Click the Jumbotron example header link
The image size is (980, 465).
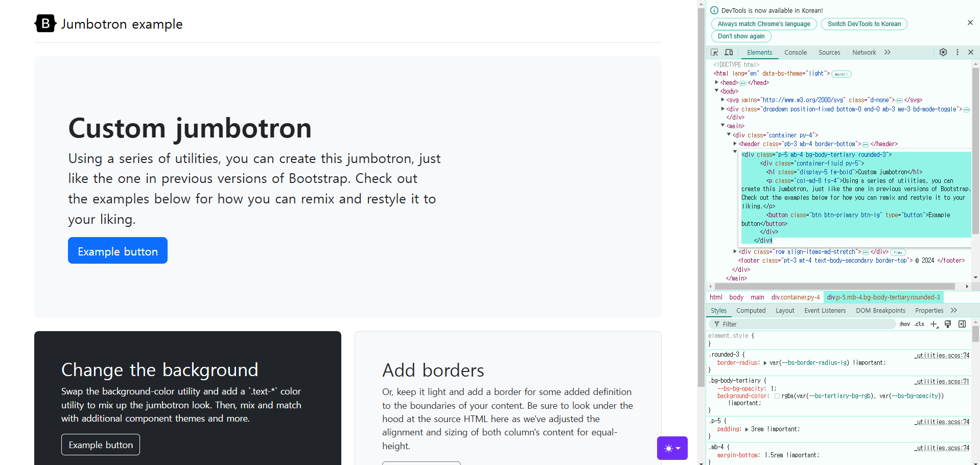coord(108,24)
